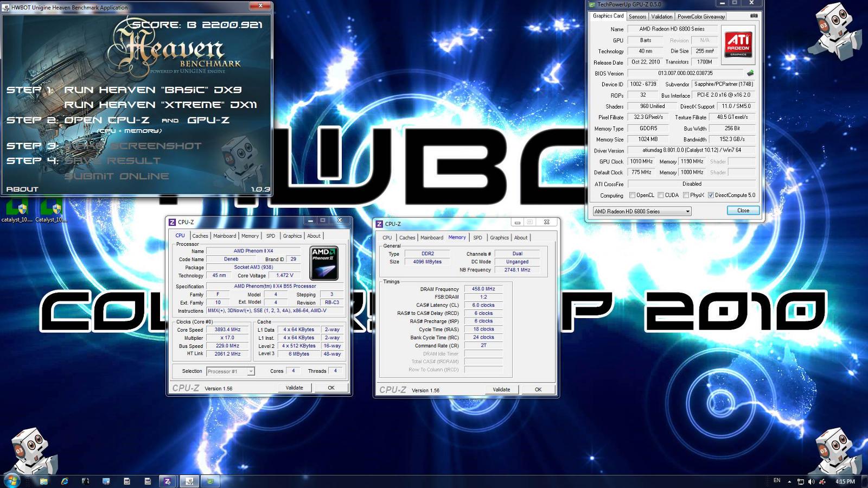Screen dimensions: 868x488
Task: Click the Driver Version field in GPU-Z
Action: 692,150
